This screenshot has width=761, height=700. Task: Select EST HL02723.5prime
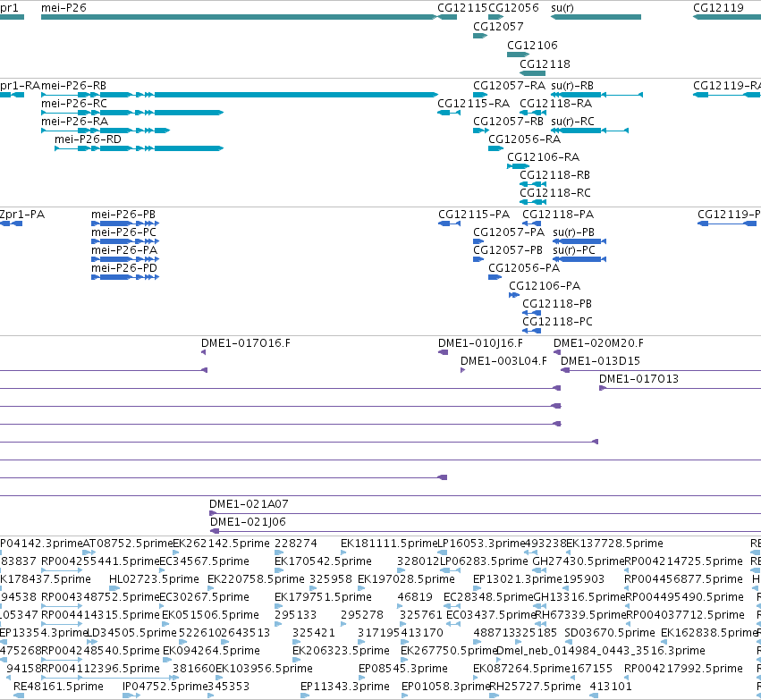(114, 588)
